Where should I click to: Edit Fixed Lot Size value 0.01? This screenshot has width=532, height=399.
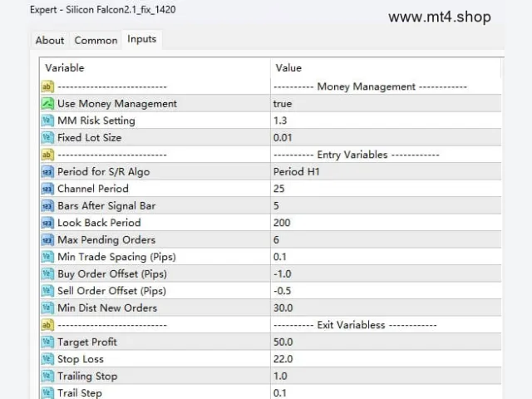point(283,138)
